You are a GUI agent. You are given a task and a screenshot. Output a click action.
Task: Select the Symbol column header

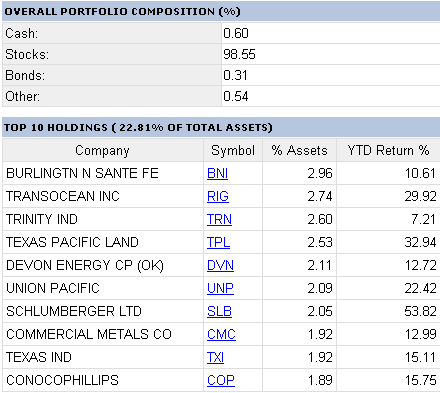[233, 150]
